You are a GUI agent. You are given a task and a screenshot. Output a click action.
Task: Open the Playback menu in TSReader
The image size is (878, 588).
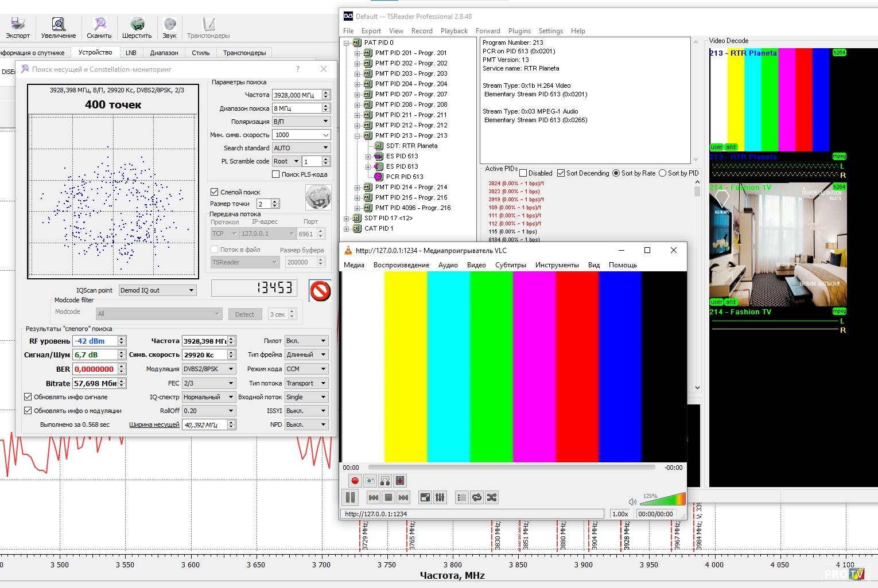pyautogui.click(x=453, y=31)
